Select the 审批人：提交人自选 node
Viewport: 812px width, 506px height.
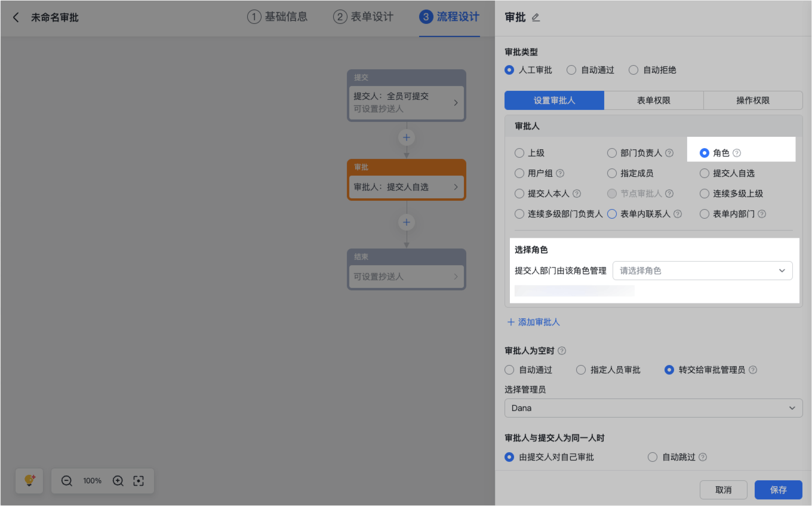pyautogui.click(x=406, y=187)
